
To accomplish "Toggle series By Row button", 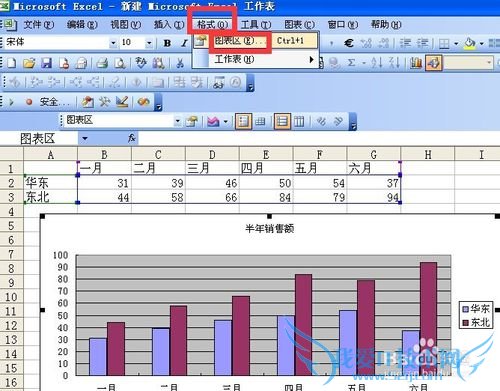I will [x=282, y=121].
